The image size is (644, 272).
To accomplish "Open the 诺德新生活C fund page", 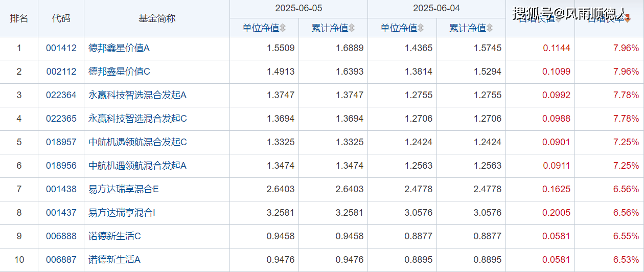I will pos(114,236).
